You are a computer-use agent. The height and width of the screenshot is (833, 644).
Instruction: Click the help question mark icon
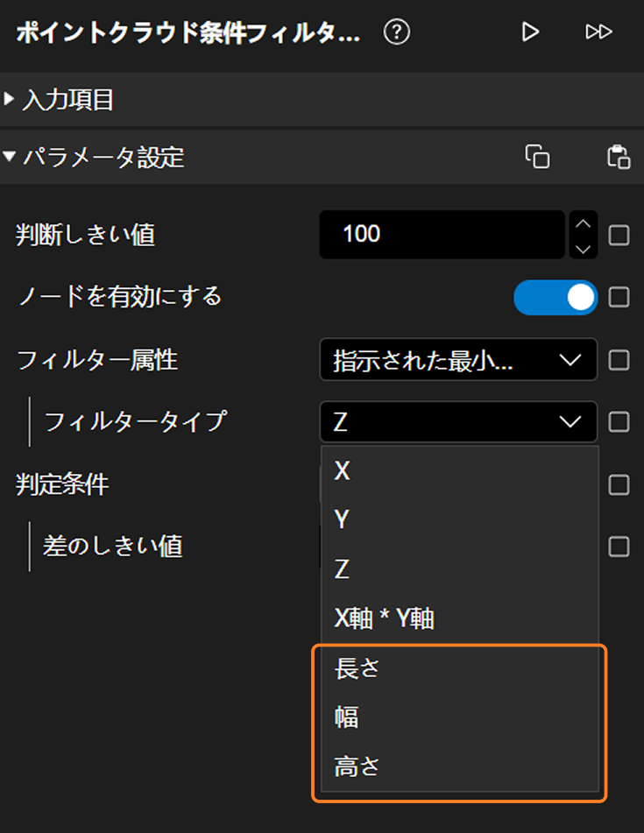[397, 33]
